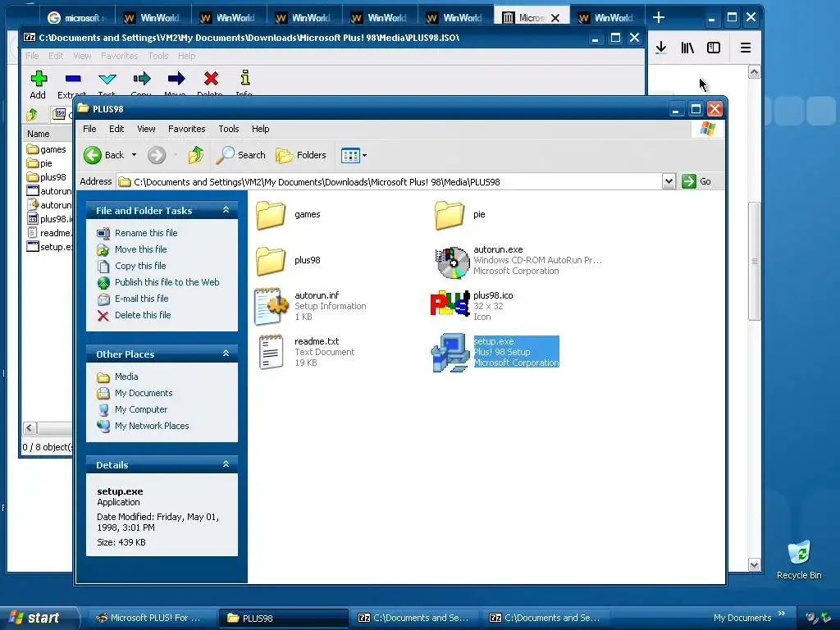Viewport: 840px width, 630px height.
Task: Click the Test checkmark icon in 7-Zip
Action: (107, 79)
